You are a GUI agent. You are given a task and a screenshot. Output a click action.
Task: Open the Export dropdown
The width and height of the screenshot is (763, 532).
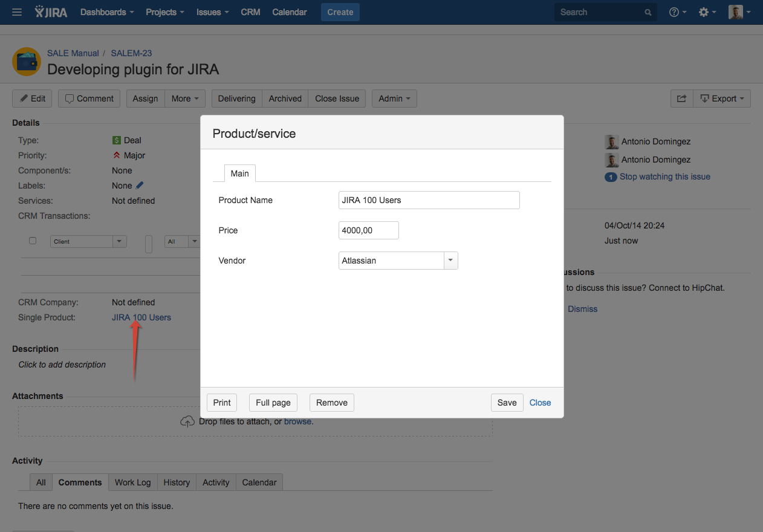(x=722, y=99)
